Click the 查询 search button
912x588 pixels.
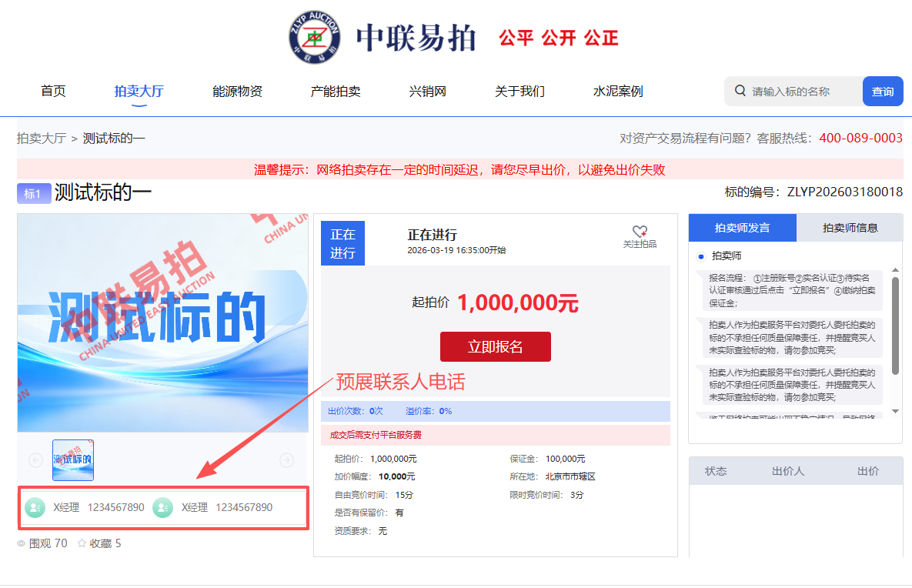pos(882,92)
